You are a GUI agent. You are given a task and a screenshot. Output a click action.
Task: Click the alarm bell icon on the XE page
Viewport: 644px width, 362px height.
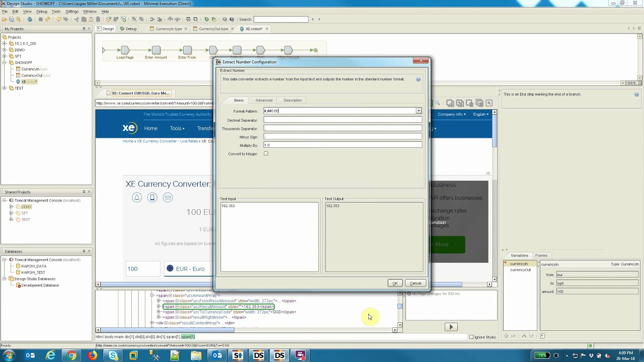[x=137, y=197]
